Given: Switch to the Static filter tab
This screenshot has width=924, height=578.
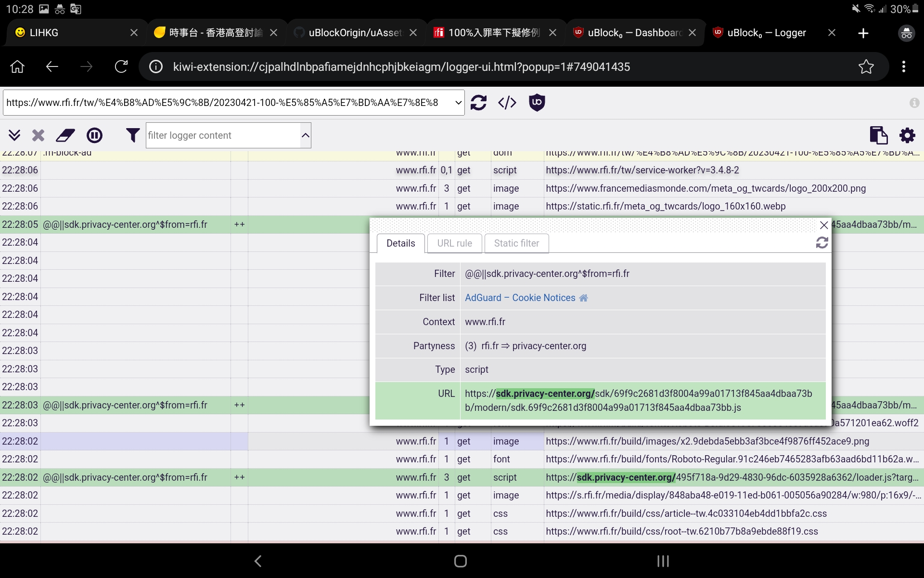Looking at the screenshot, I should click(x=516, y=243).
